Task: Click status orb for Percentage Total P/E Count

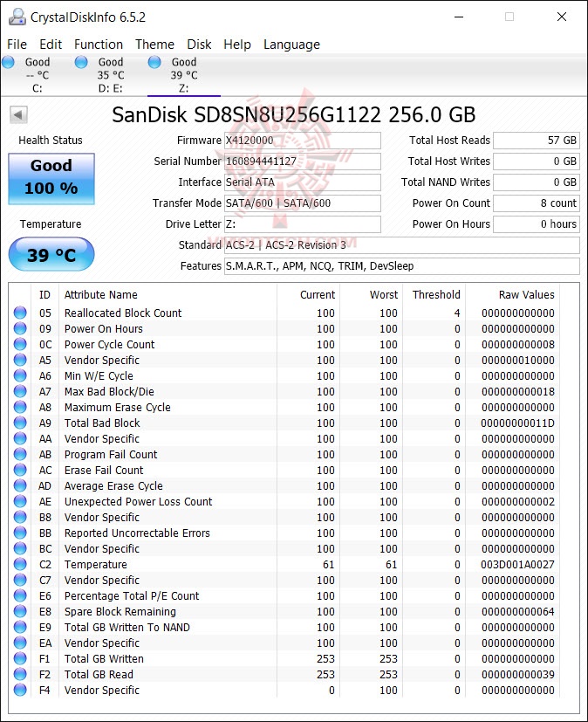Action: tap(20, 595)
